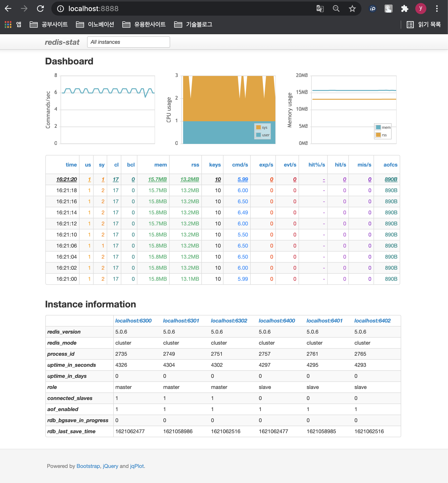This screenshot has width=448, height=483.
Task: Click uptime value 4293
Action: (x=360, y=365)
